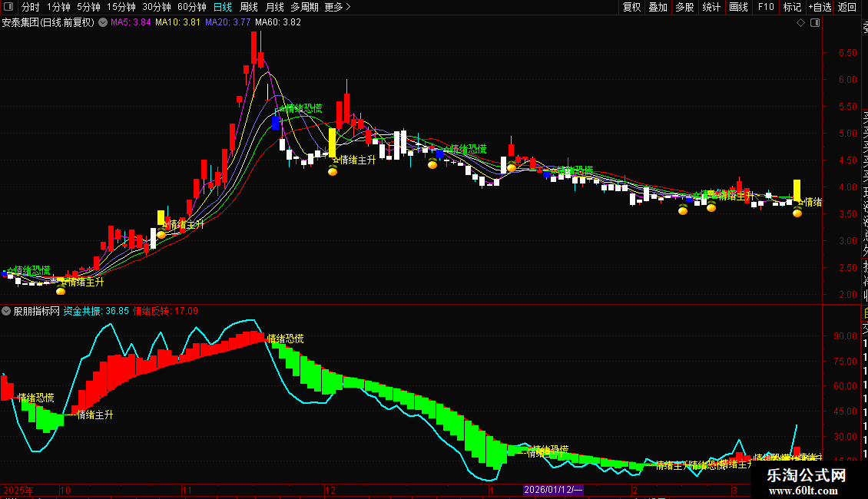868x499 pixels.
Task: Click the 复权 button
Action: pos(631,7)
